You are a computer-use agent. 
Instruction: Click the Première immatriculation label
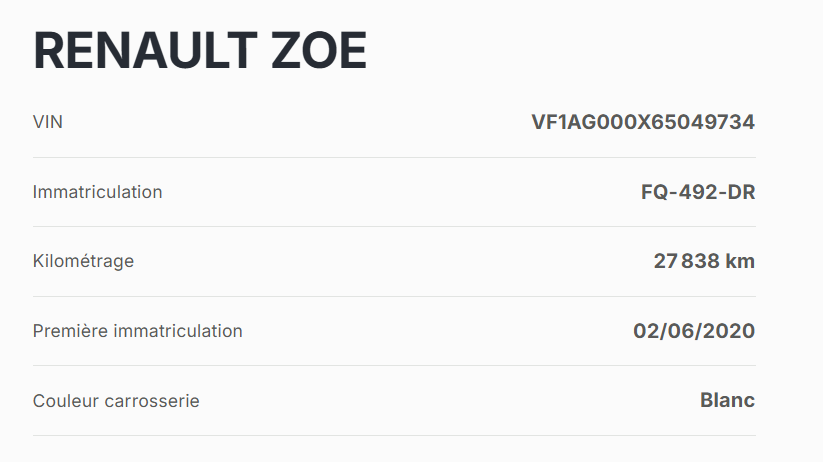coord(137,331)
